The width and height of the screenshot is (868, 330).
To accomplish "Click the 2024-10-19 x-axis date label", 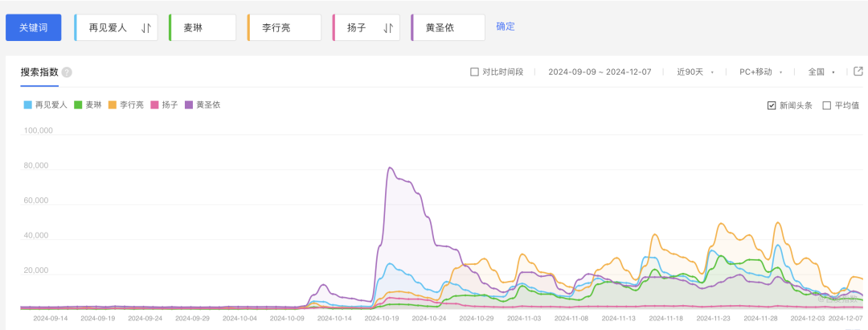I will pyautogui.click(x=382, y=319).
